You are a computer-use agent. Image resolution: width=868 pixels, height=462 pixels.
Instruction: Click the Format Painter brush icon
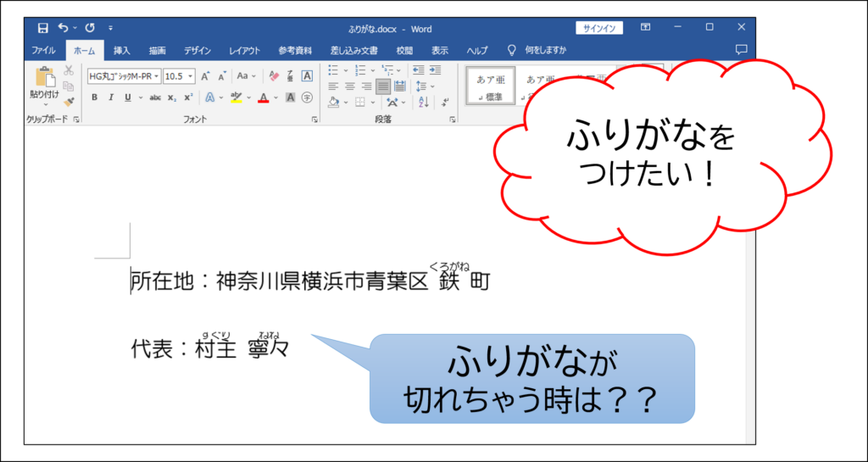coord(69,102)
